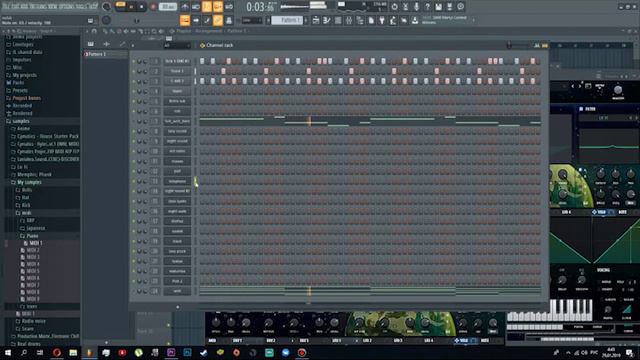Screen dimensions: 640x360
Task: Click the mixer track number box of channel 12
Action: [155, 171]
